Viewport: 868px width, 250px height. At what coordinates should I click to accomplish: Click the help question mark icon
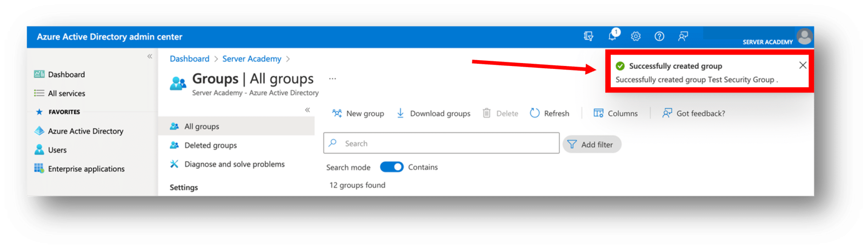[659, 36]
